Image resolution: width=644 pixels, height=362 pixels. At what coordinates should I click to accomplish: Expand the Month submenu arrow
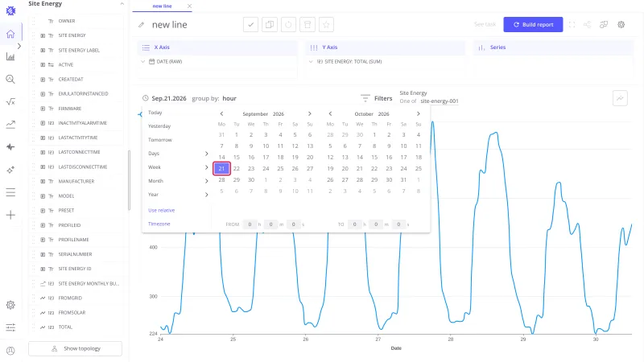tap(207, 181)
